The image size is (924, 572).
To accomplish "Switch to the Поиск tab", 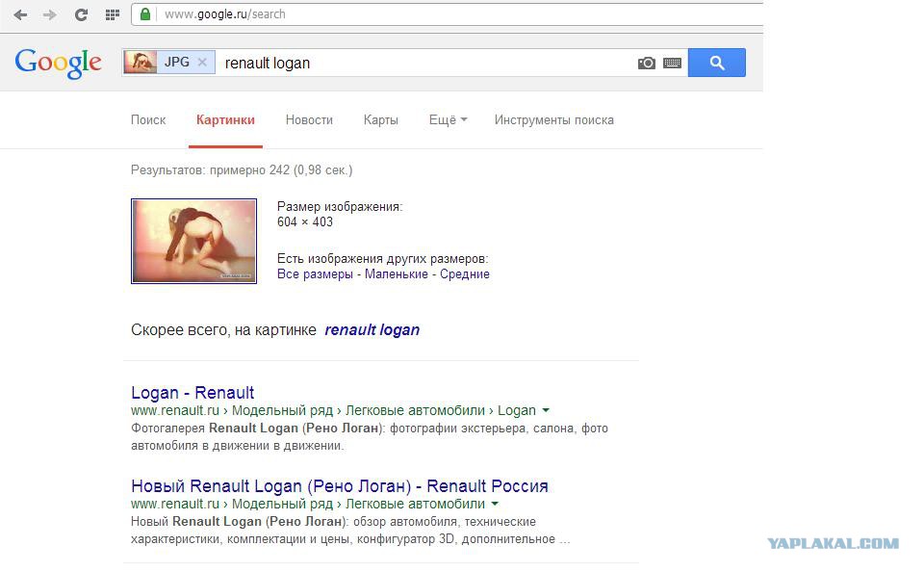I will [x=148, y=119].
